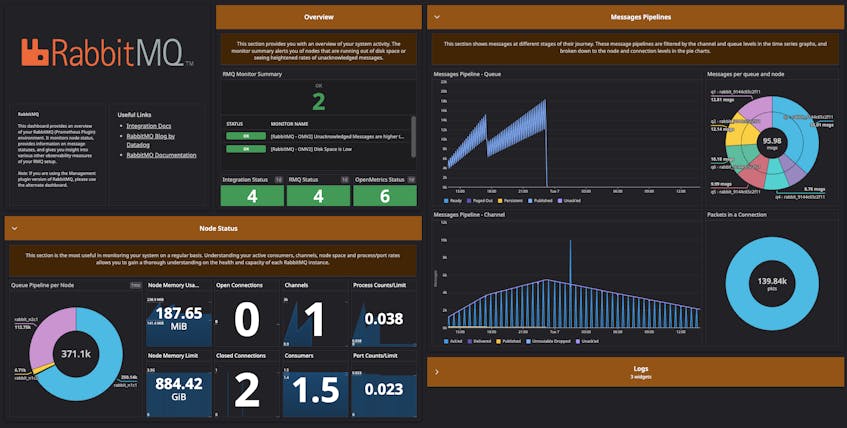Click the 139.84k pkts donut center
This screenshot has height=428, width=847.
[x=772, y=284]
